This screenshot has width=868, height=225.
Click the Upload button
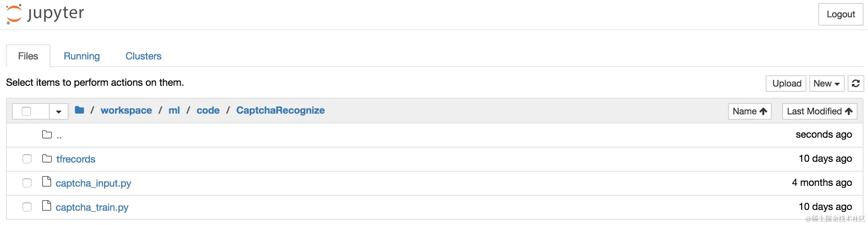786,84
